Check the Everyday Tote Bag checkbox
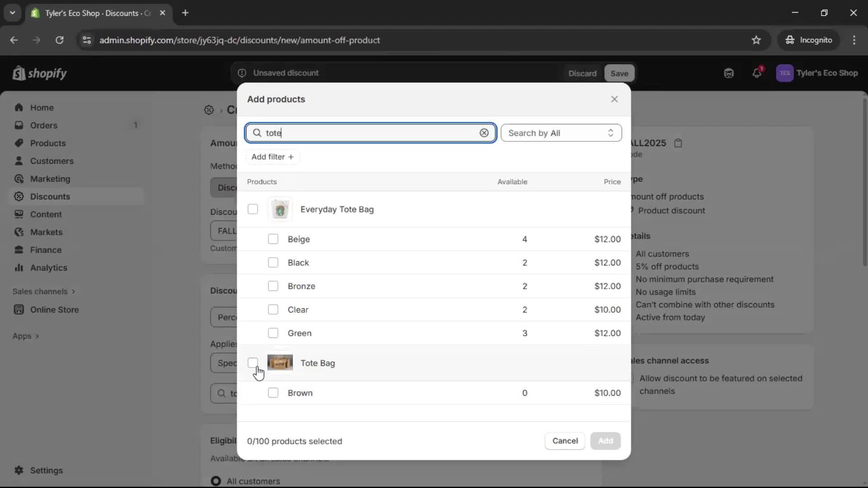The width and height of the screenshot is (868, 488). tap(253, 209)
